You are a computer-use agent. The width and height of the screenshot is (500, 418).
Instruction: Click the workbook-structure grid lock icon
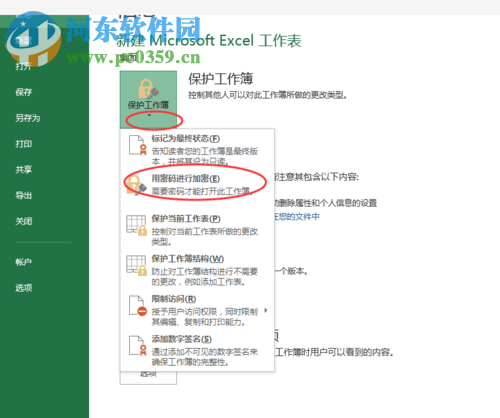tap(136, 265)
